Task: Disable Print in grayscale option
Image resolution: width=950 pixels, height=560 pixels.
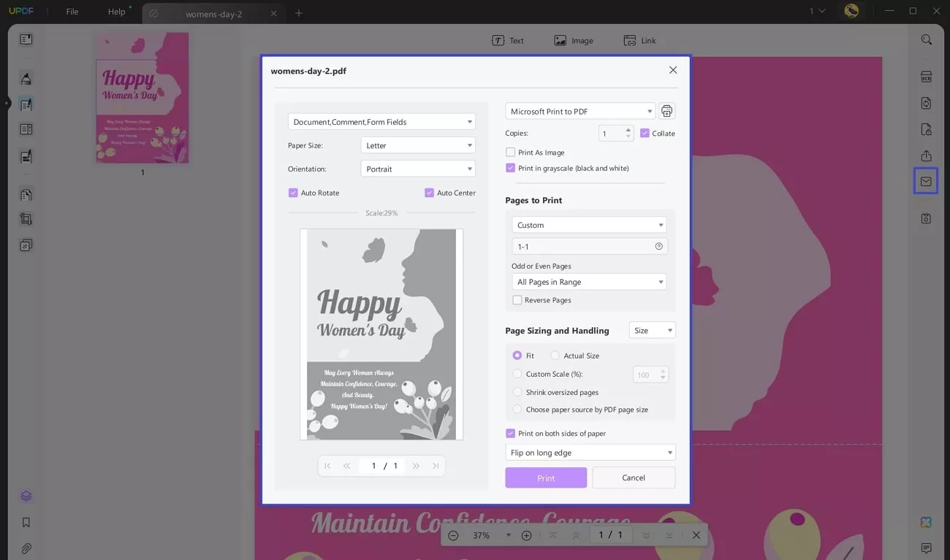Action: [x=509, y=168]
